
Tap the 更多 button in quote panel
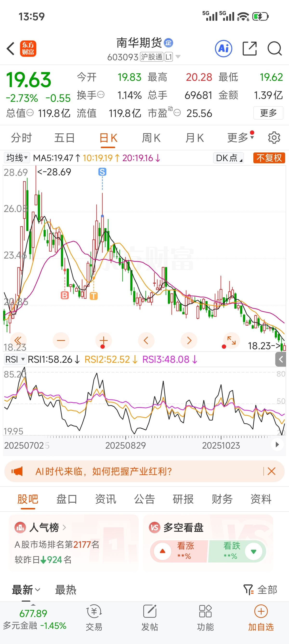(x=268, y=113)
